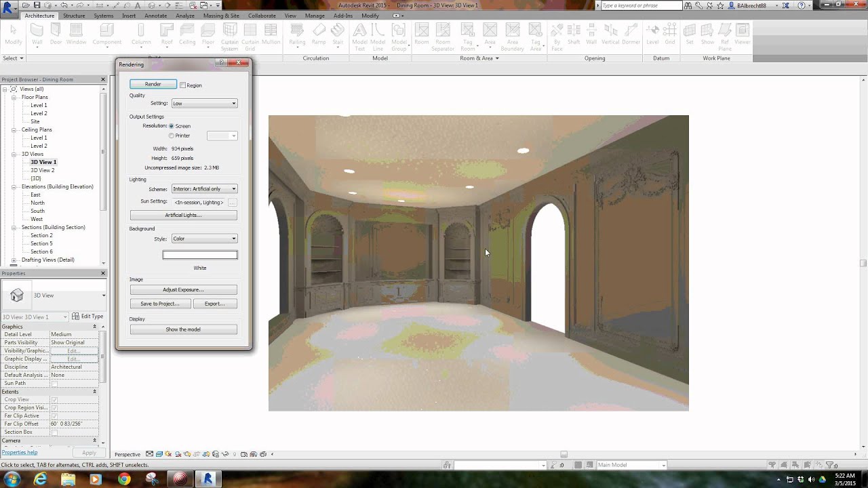Select the Screen resolution radio button

[x=172, y=126]
